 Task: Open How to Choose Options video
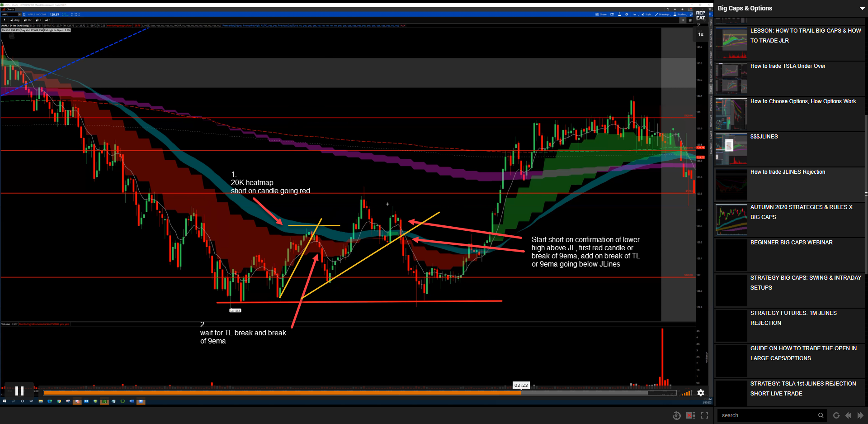pos(789,114)
